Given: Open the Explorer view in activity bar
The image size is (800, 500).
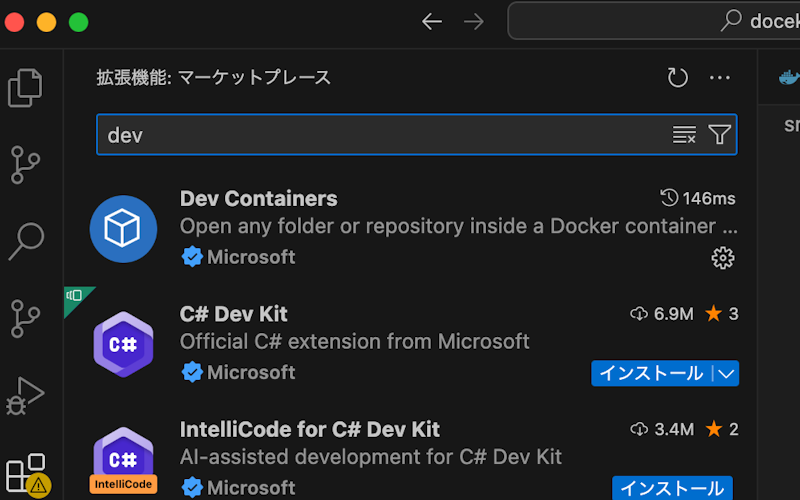Looking at the screenshot, I should (x=27, y=87).
